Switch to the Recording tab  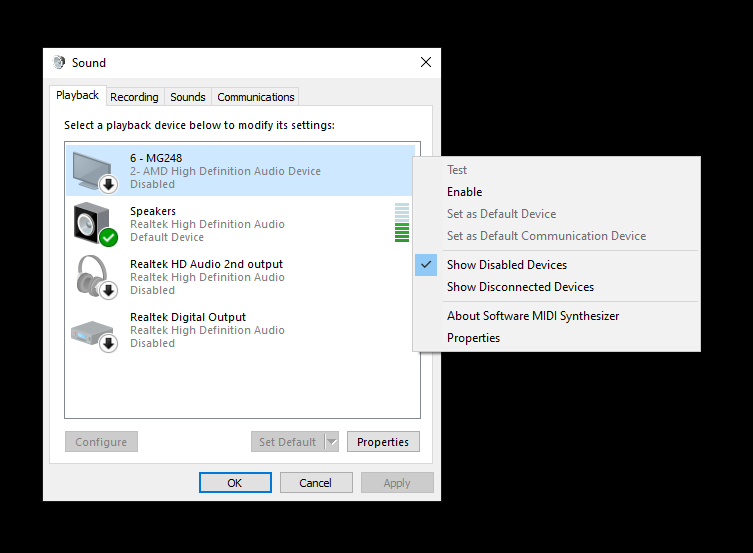tap(134, 97)
